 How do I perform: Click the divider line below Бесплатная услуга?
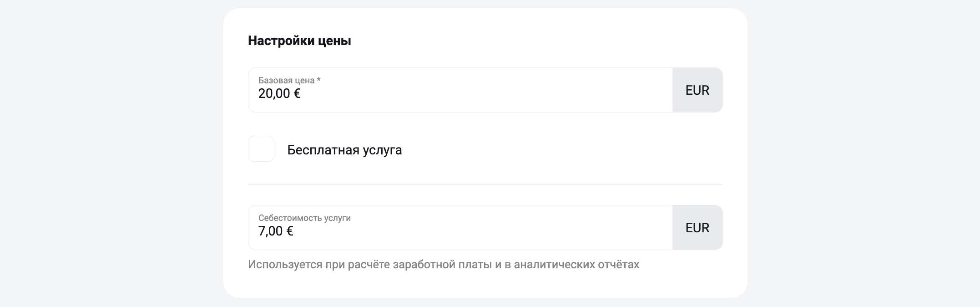tap(485, 184)
